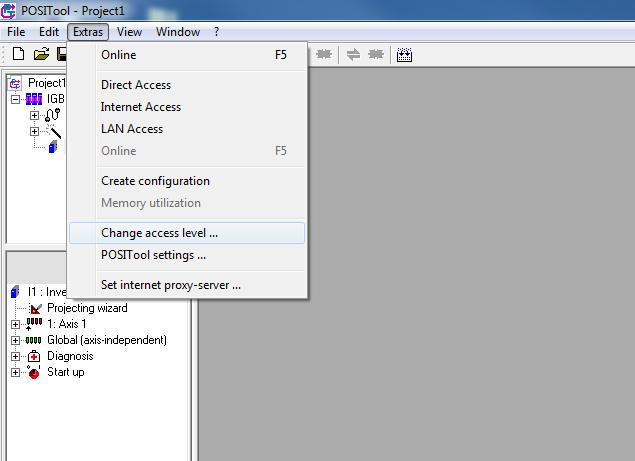Choose Create configuration menu entry

(x=187, y=181)
